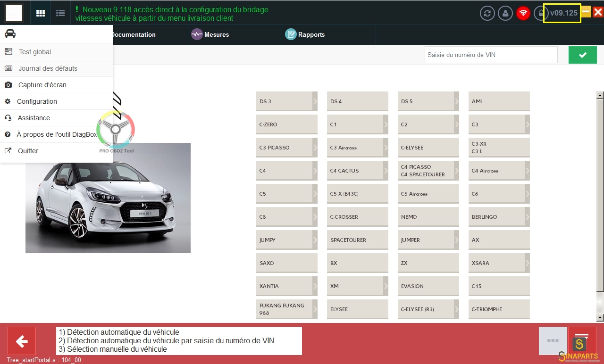604x364 pixels.
Task: Select the DS 4 vehicle button
Action: [x=358, y=101]
